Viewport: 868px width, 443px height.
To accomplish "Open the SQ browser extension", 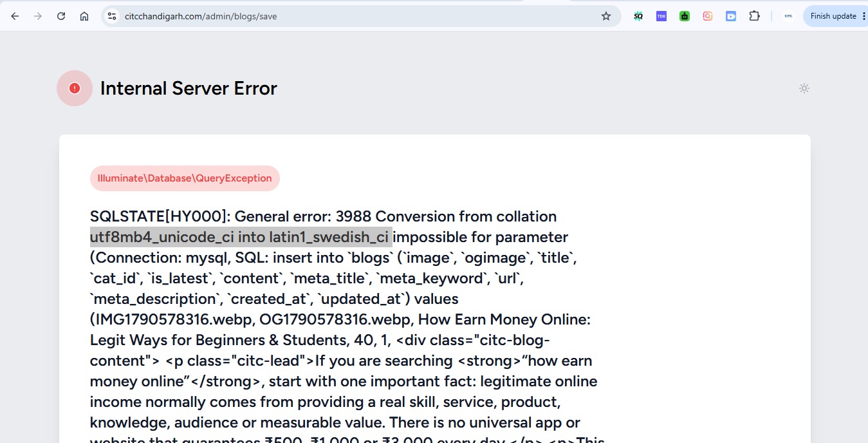I will (x=638, y=16).
